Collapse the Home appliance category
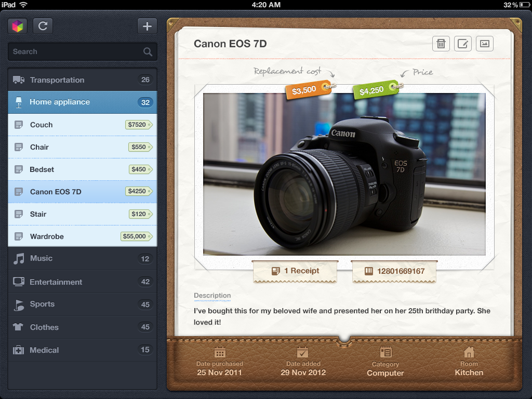 click(83, 102)
